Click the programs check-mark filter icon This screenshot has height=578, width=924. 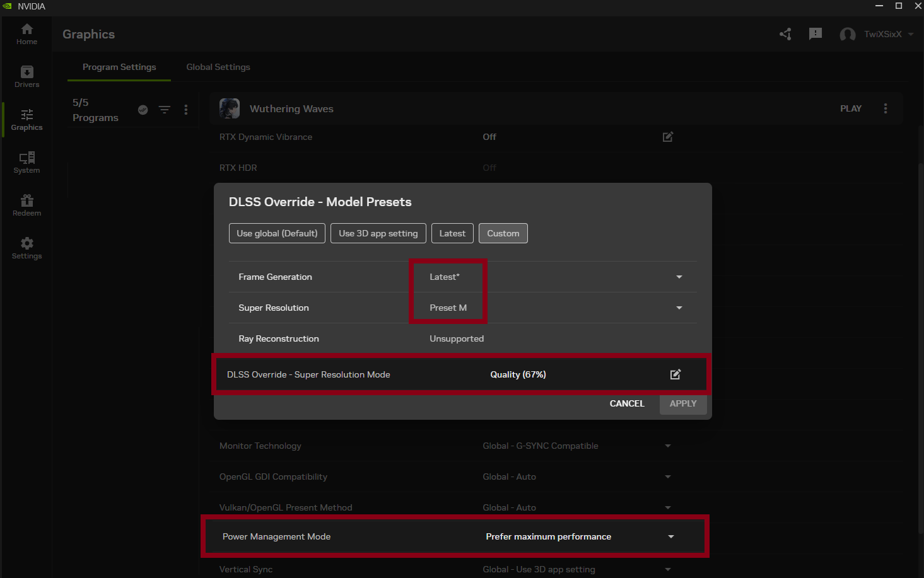click(x=143, y=110)
